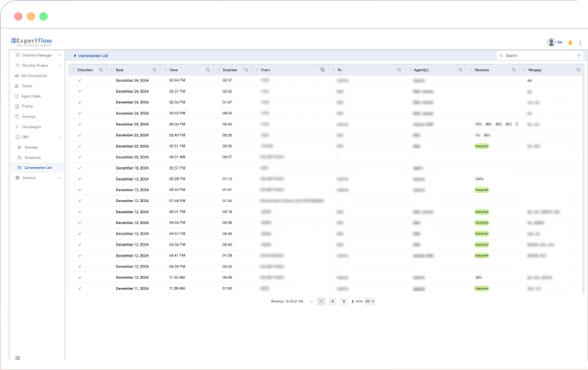Click the QM sidebar icon
The width and height of the screenshot is (588, 370).
(x=18, y=137)
